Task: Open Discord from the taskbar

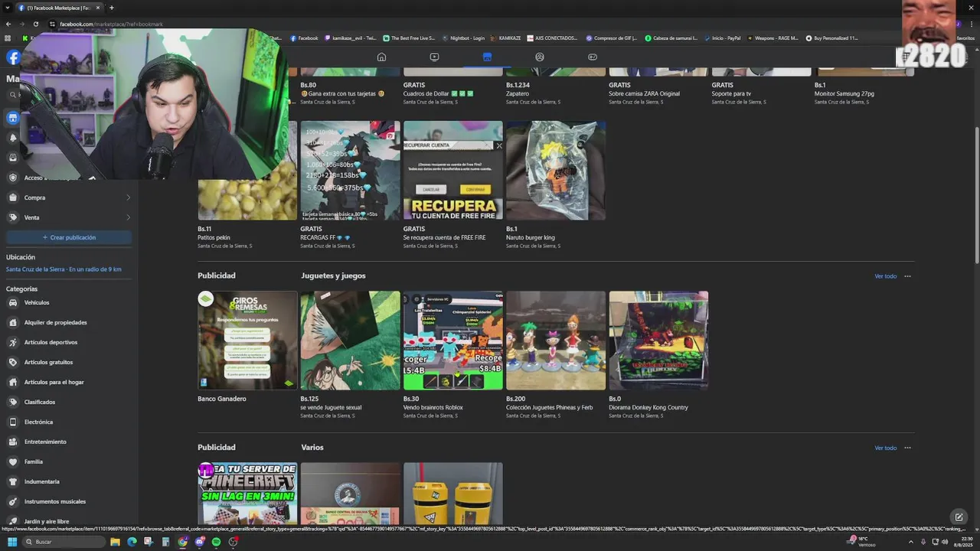Action: 199,542
